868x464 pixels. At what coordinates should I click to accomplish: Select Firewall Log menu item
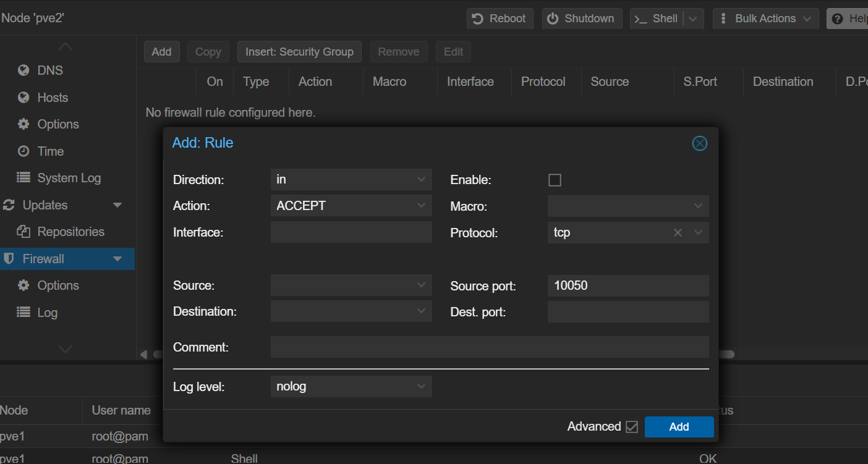pos(47,313)
